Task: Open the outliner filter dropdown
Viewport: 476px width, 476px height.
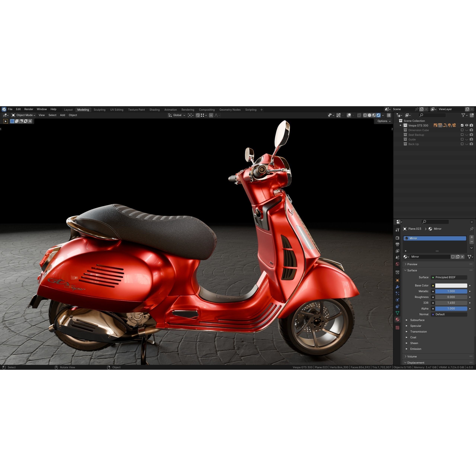Action: [x=464, y=115]
